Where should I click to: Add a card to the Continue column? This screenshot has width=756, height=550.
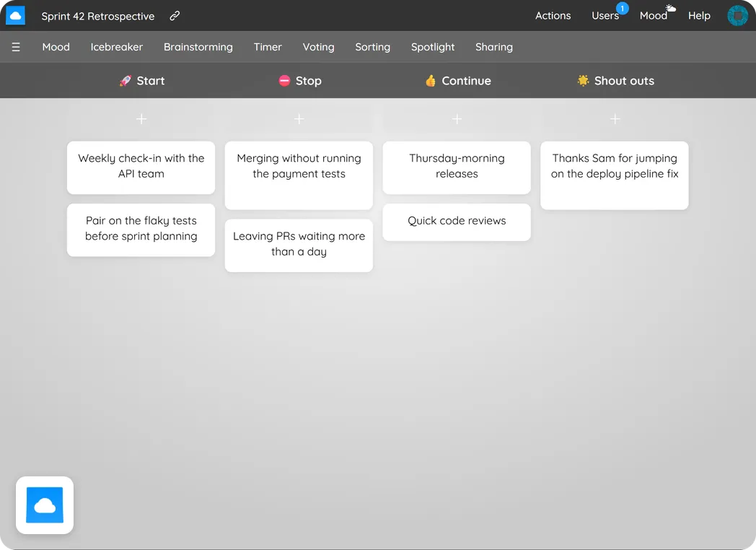point(457,119)
